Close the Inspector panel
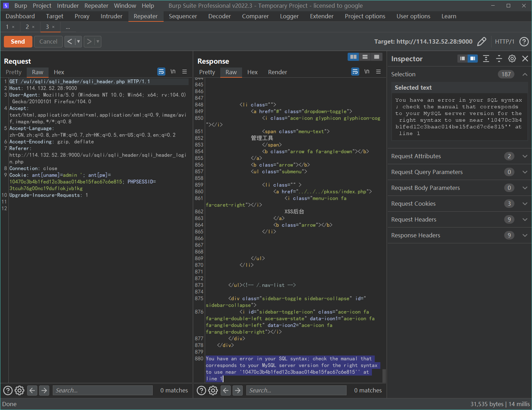532x410 pixels. pyautogui.click(x=525, y=59)
